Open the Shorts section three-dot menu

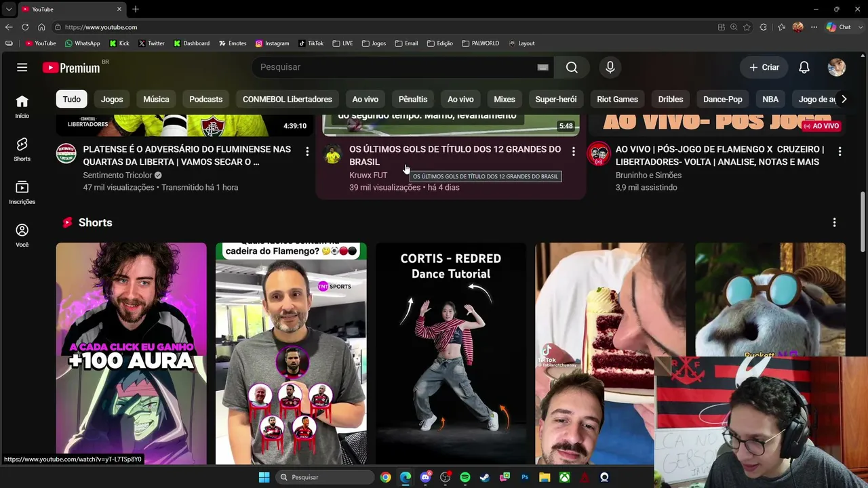835,222
